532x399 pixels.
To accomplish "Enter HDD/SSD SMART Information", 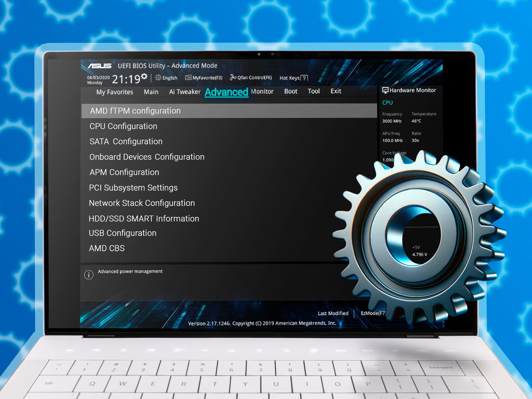I will pyautogui.click(x=144, y=219).
